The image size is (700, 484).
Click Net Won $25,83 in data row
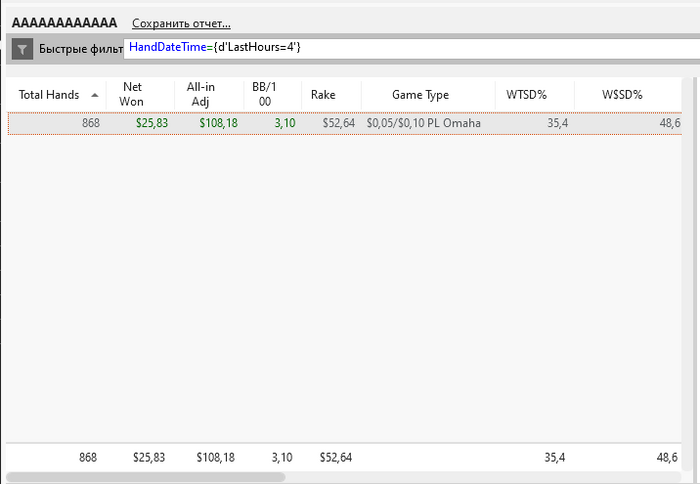152,123
